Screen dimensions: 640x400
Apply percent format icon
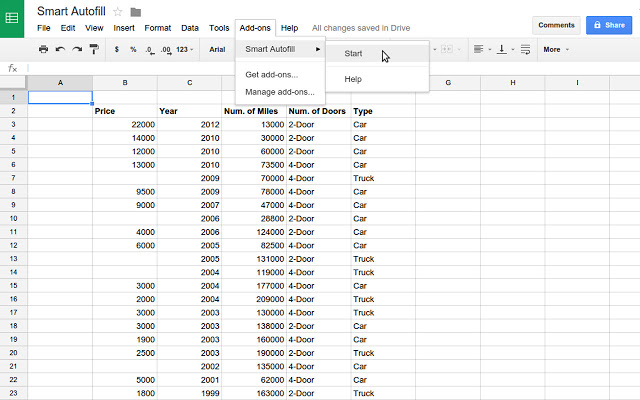(x=133, y=49)
